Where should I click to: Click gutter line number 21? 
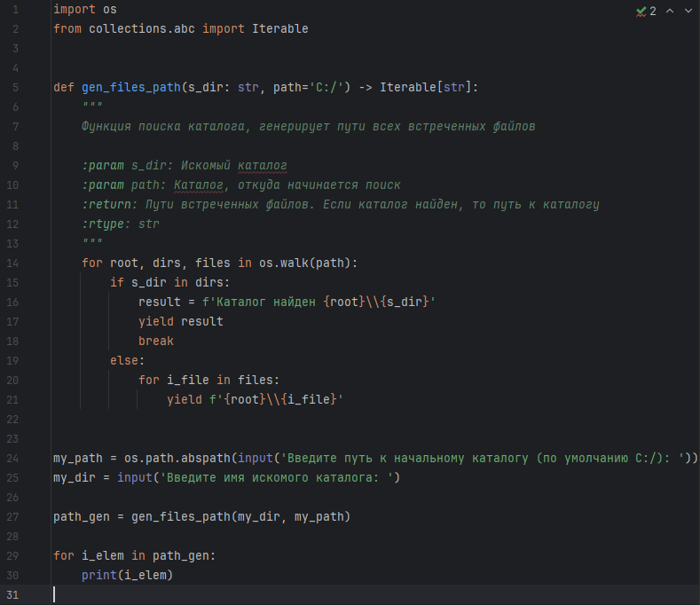[12, 400]
